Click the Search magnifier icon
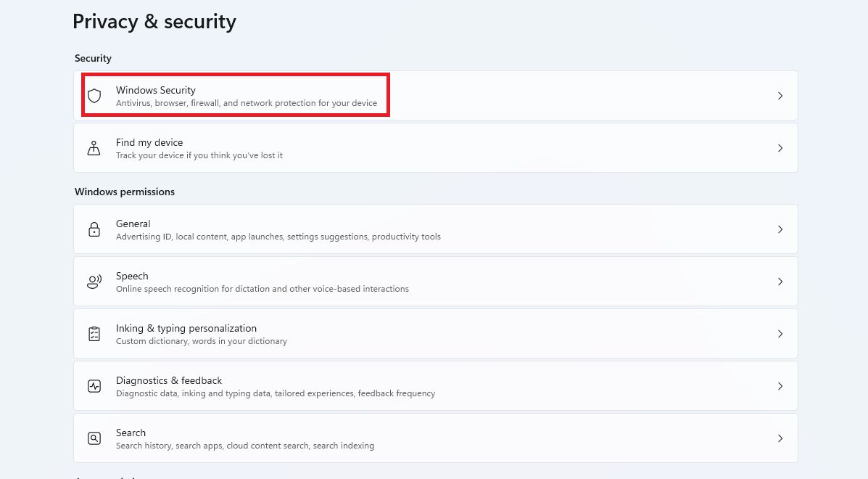Image resolution: width=868 pixels, height=479 pixels. 94,438
